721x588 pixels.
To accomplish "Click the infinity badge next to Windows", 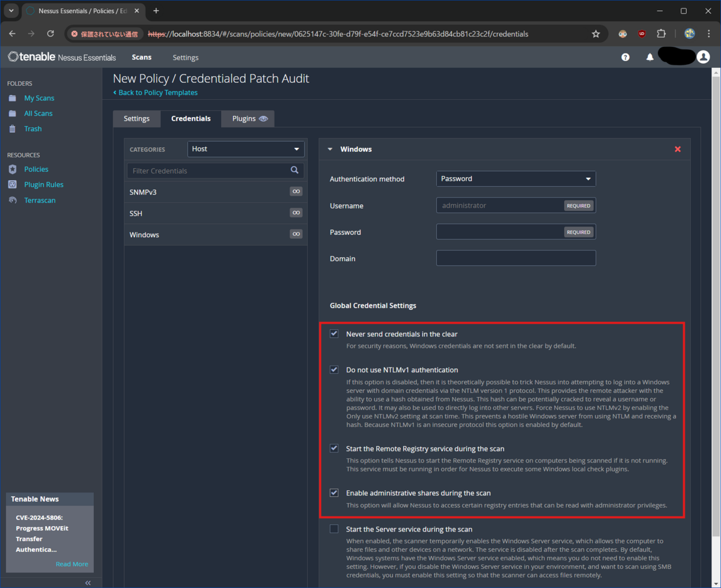I will coord(296,234).
